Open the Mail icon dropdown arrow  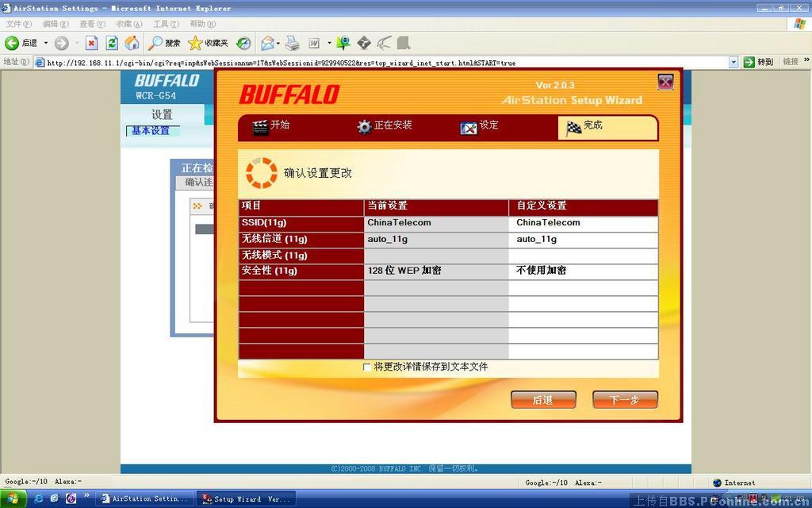[x=278, y=43]
